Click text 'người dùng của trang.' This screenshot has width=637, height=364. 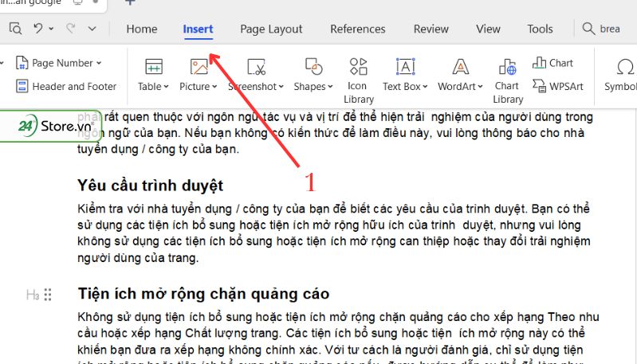(138, 258)
